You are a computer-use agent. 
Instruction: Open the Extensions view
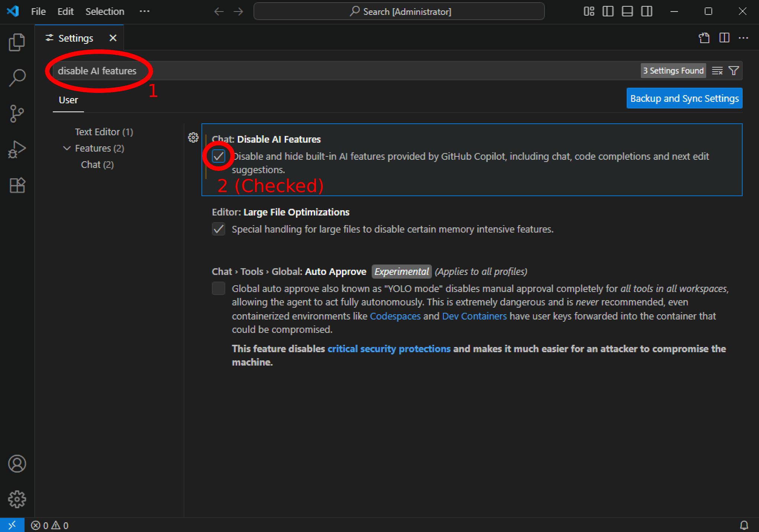click(17, 185)
